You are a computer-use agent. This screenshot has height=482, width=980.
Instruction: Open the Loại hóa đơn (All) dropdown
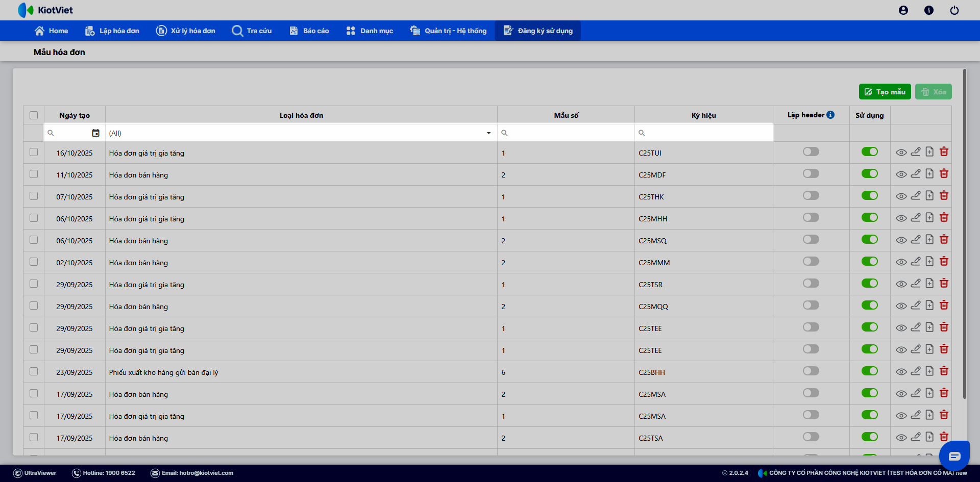pos(301,133)
